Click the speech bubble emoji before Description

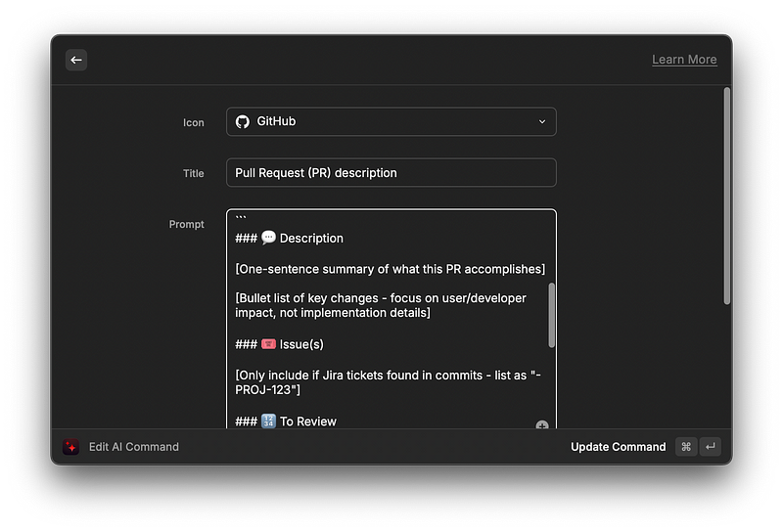(x=268, y=238)
